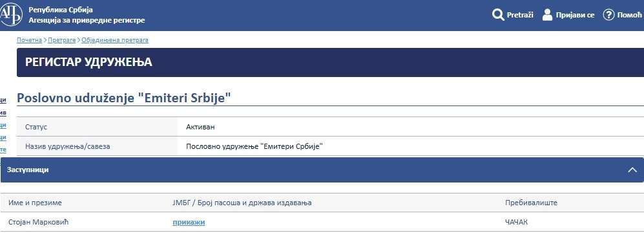Open Обједињена претрага breadcrumb link
This screenshot has width=644, height=233.
115,40
